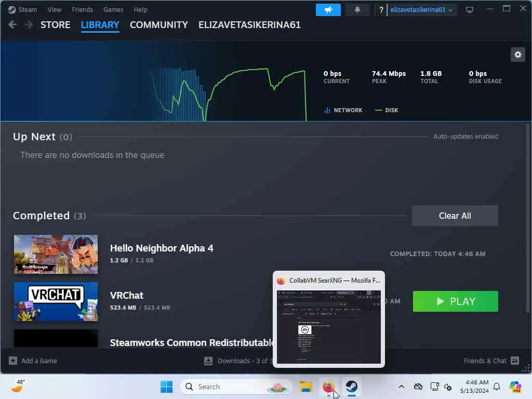Expand the elizavetasikerina61 account dropdown
This screenshot has height=399, width=532.
pos(421,10)
